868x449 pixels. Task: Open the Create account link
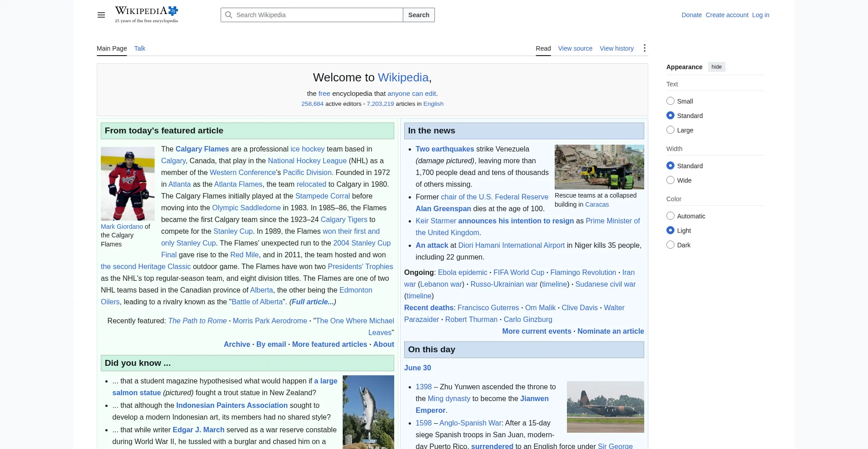(727, 15)
